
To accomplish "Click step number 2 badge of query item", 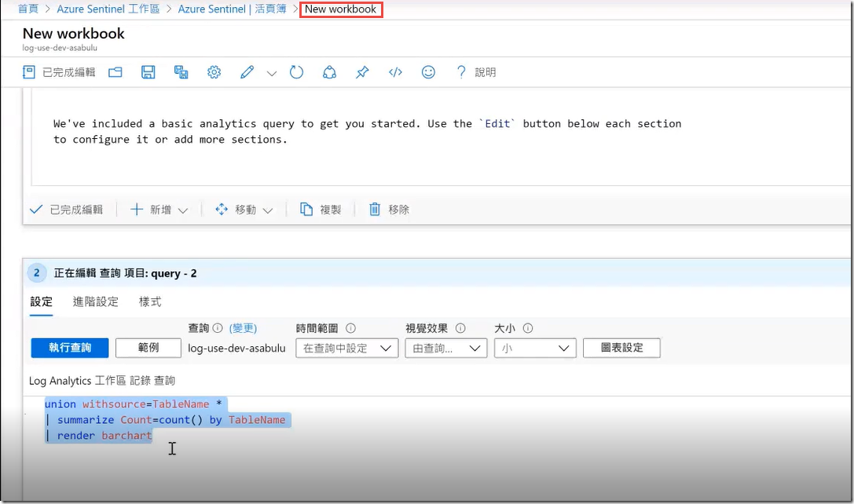I will [x=36, y=272].
